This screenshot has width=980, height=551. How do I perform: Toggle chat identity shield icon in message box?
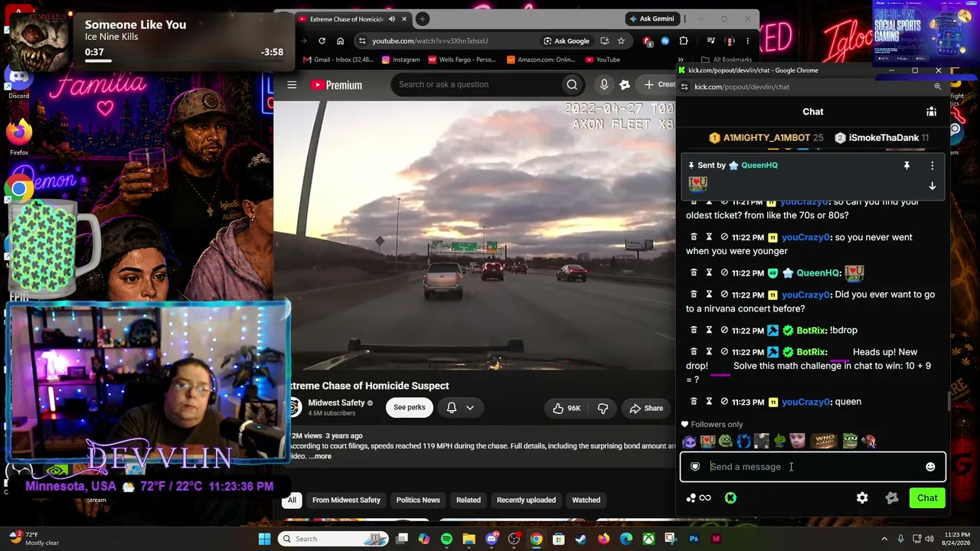[695, 467]
